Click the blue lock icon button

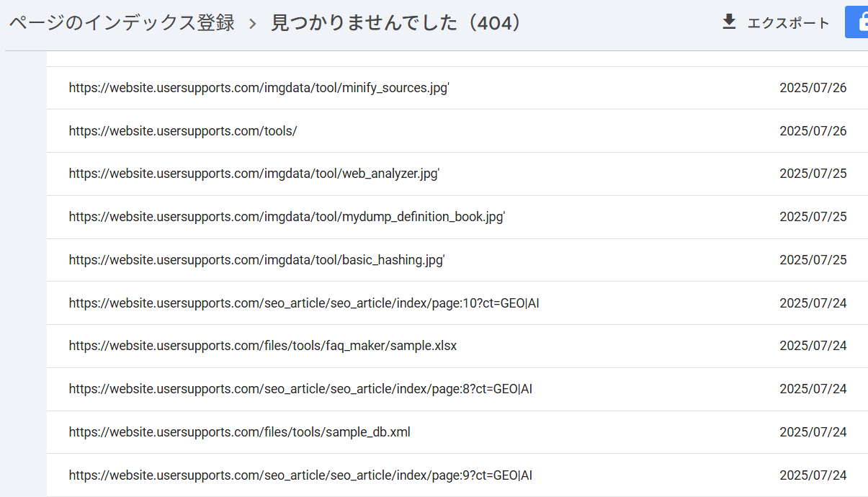coord(857,22)
